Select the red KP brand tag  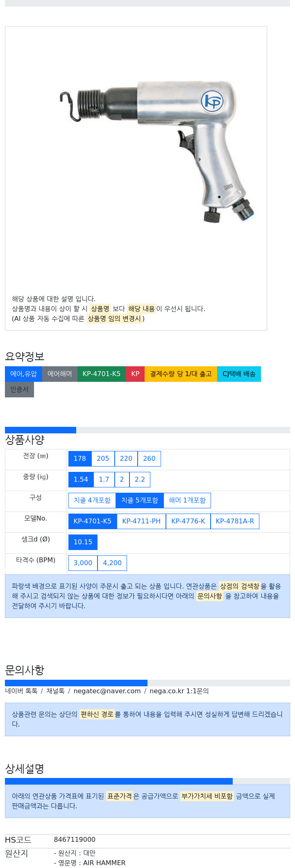[x=135, y=374]
